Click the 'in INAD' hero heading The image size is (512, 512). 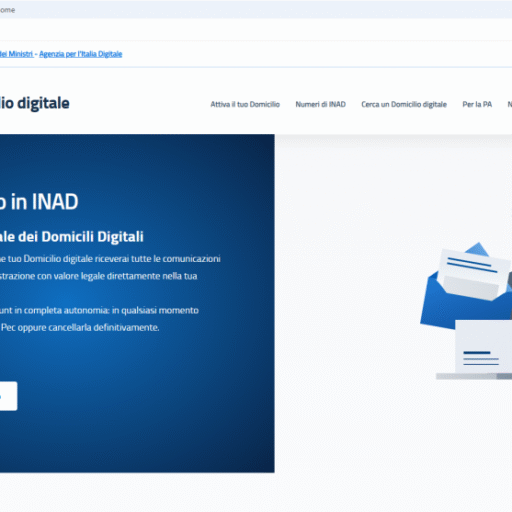[45, 202]
